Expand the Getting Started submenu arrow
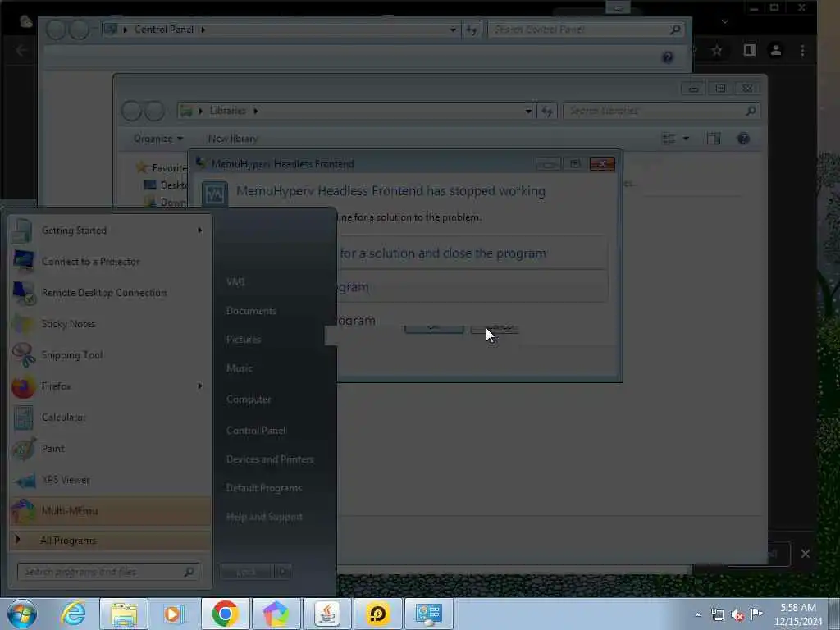This screenshot has width=840, height=630. 200,231
